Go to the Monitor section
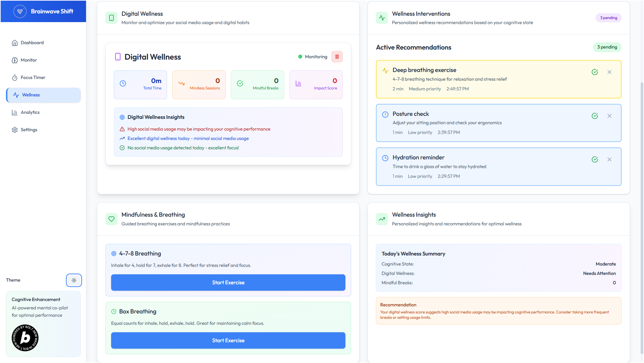Screen dimensions: 644x363 [29, 60]
